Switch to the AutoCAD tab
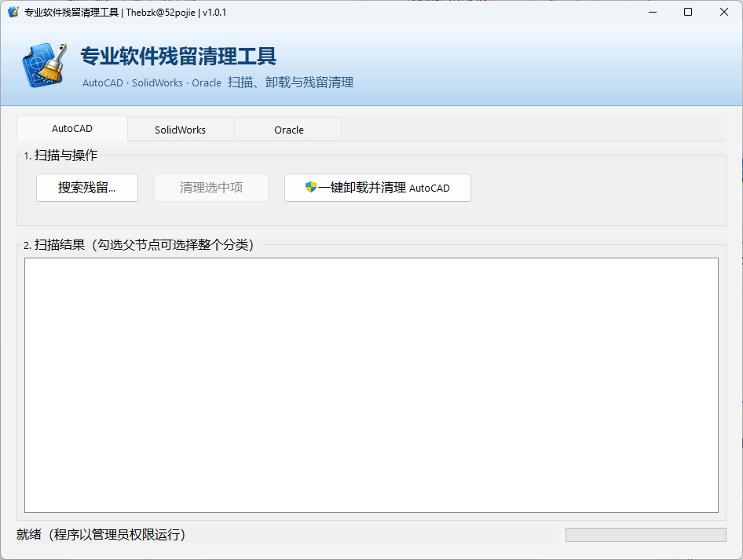The image size is (743, 560). 72,128
